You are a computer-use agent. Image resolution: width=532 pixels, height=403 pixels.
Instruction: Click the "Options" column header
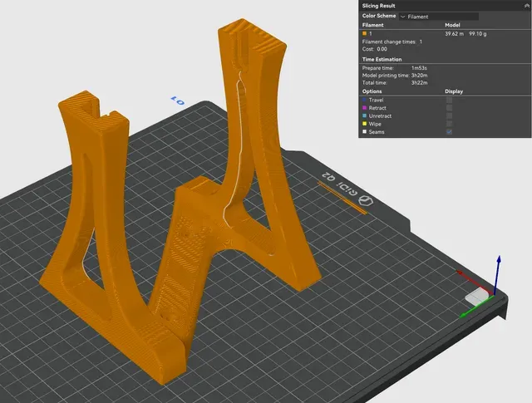[x=372, y=91]
